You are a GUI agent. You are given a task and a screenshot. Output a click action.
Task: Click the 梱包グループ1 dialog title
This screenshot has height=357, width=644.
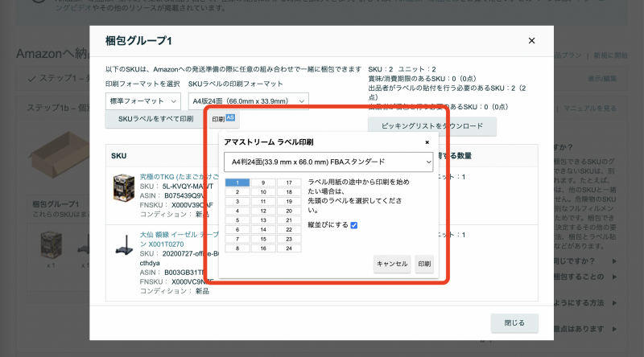point(138,41)
